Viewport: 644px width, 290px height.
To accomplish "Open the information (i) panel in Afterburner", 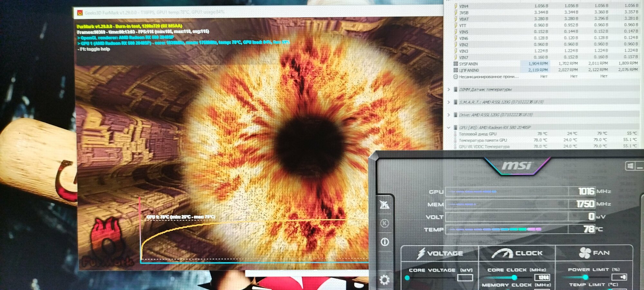I will click(385, 242).
